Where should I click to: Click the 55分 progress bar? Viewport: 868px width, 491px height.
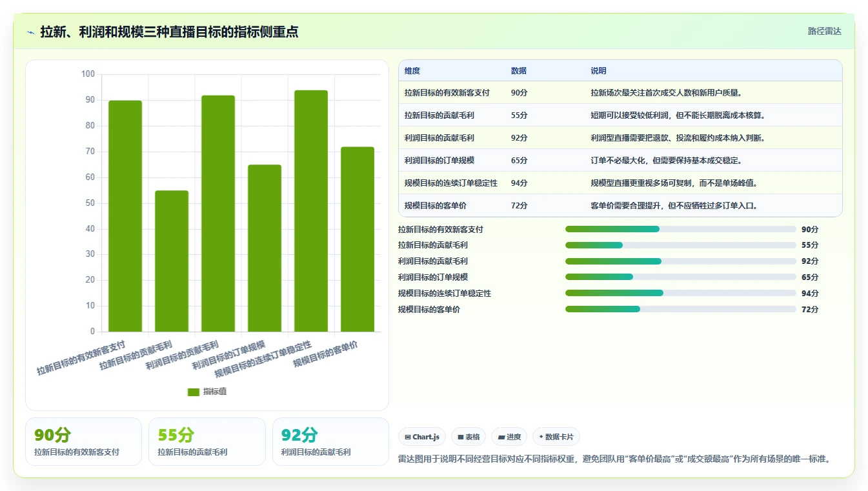pos(681,245)
